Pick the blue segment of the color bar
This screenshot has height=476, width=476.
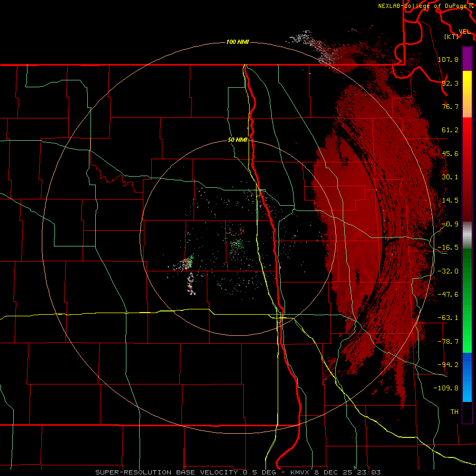click(467, 377)
